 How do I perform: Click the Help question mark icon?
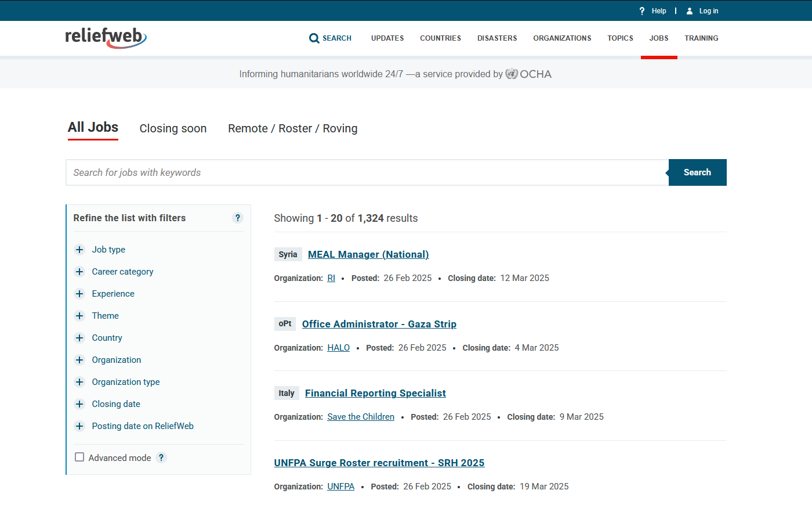click(x=642, y=11)
